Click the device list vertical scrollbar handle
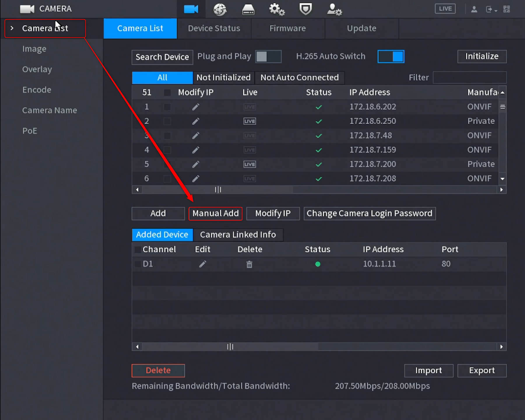The width and height of the screenshot is (525, 420). tap(503, 107)
